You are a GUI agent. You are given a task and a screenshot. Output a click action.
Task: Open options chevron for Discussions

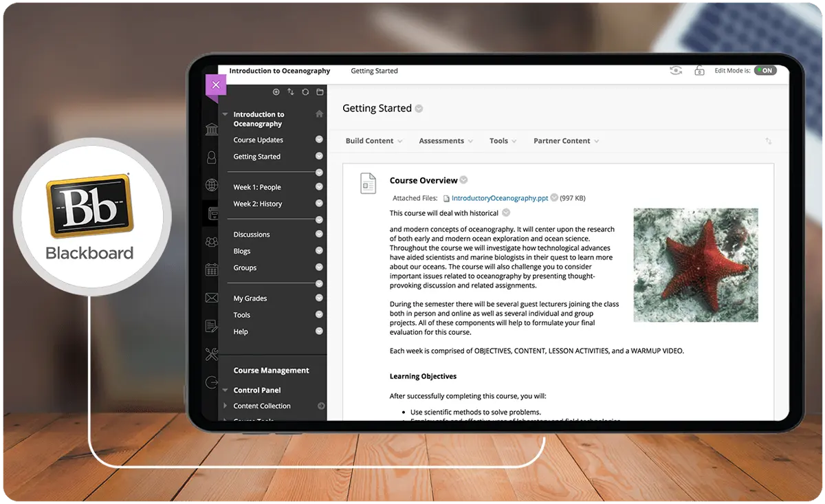319,234
